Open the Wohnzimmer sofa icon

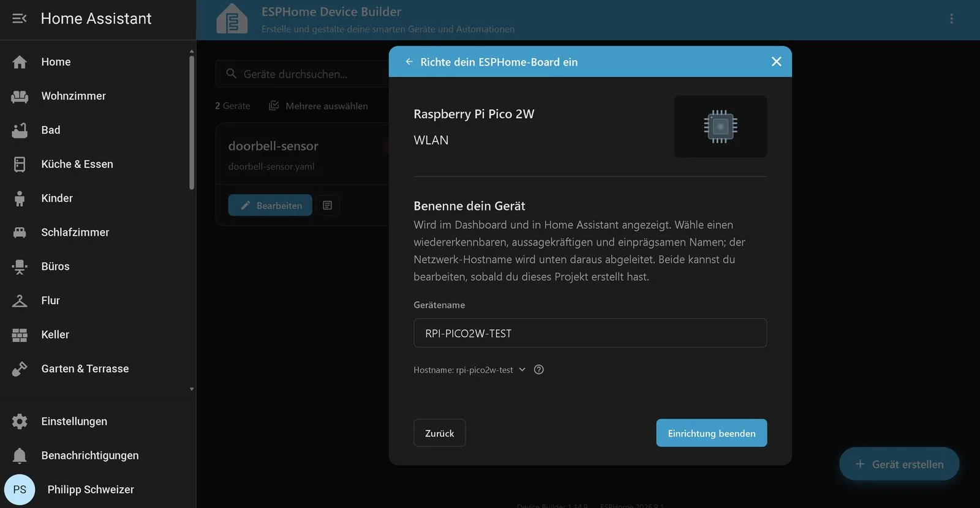click(20, 96)
